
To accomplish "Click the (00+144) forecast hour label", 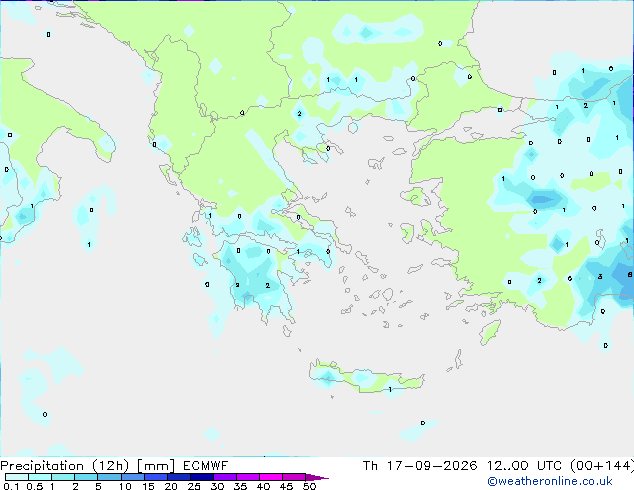I will click(602, 466).
